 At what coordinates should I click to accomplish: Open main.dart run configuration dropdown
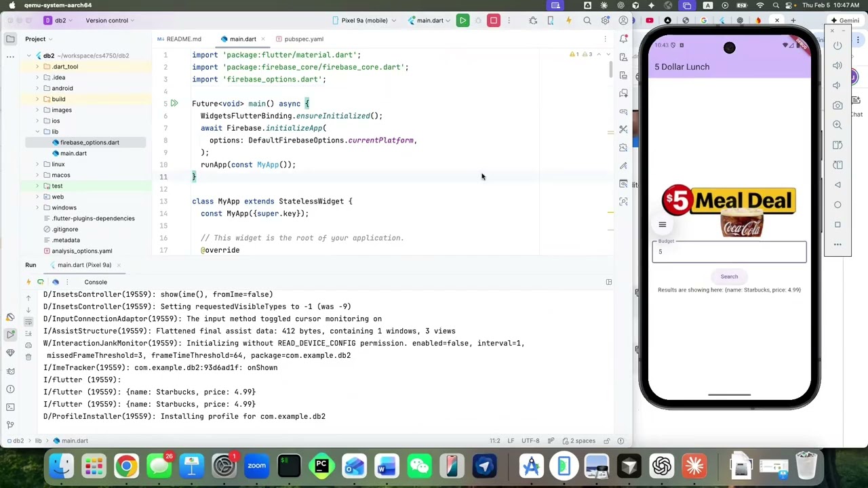429,20
